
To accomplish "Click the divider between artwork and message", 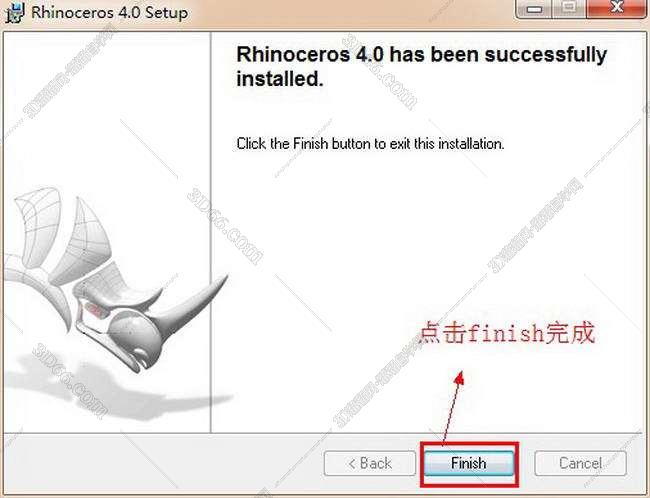I will pyautogui.click(x=211, y=232).
